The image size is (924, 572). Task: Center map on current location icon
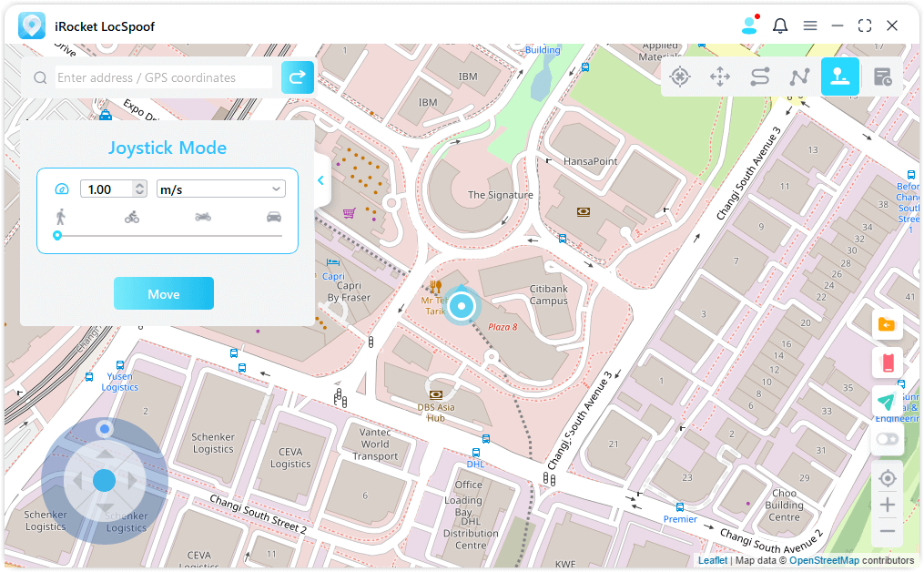(x=888, y=478)
